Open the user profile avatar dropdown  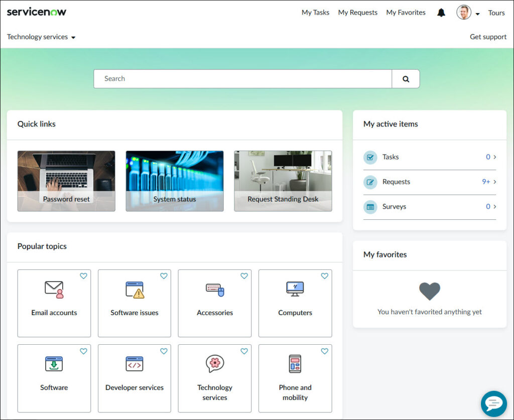click(467, 13)
